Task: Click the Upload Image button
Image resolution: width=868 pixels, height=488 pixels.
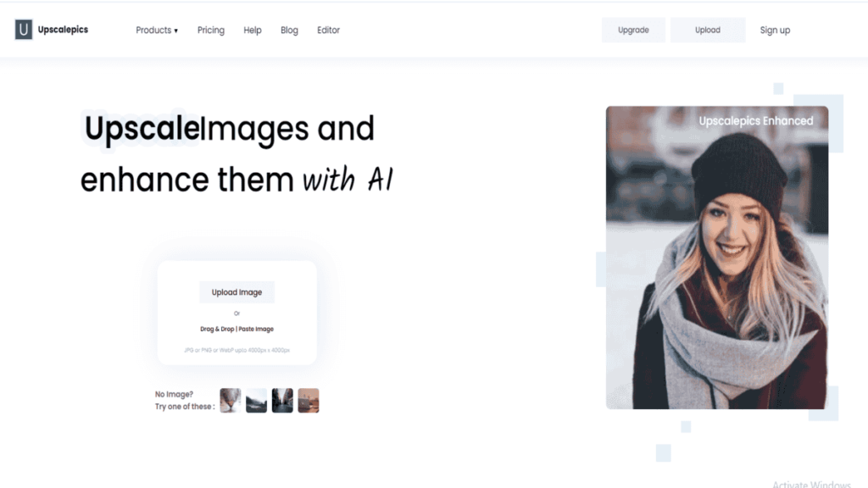Action: tap(237, 292)
